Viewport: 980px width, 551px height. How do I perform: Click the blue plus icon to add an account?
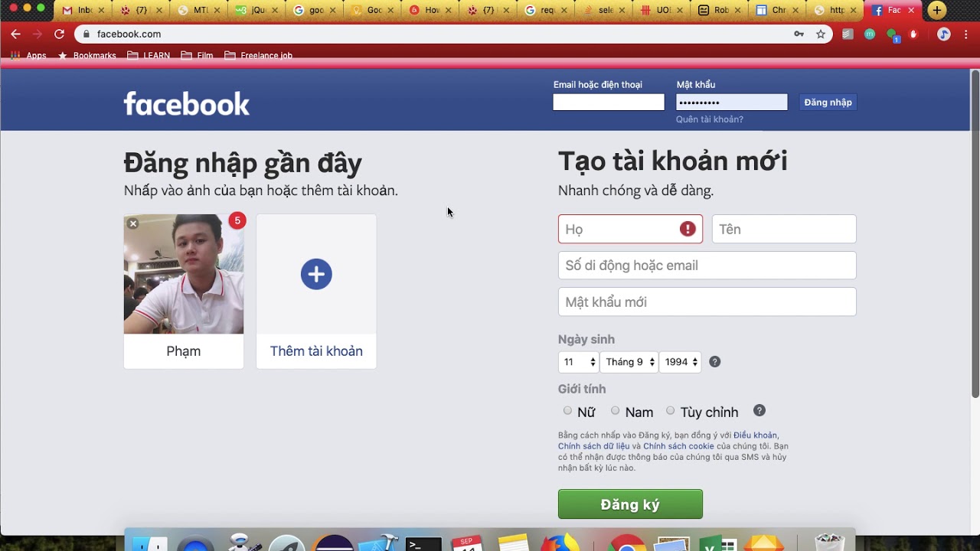coord(316,274)
